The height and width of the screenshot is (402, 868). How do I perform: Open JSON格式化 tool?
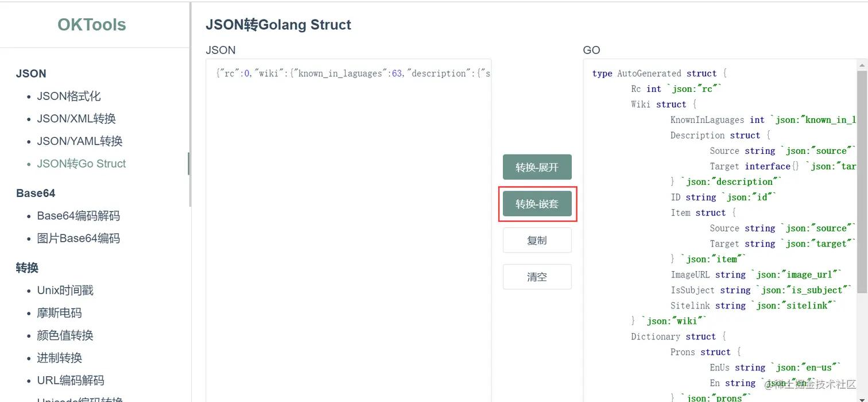[x=69, y=96]
